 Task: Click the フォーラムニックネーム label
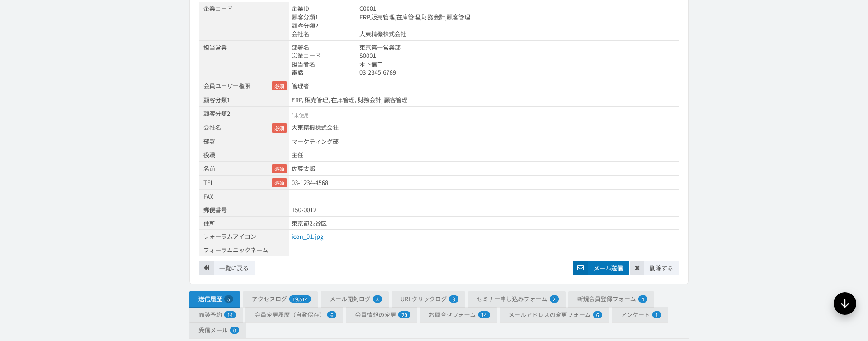tap(236, 250)
